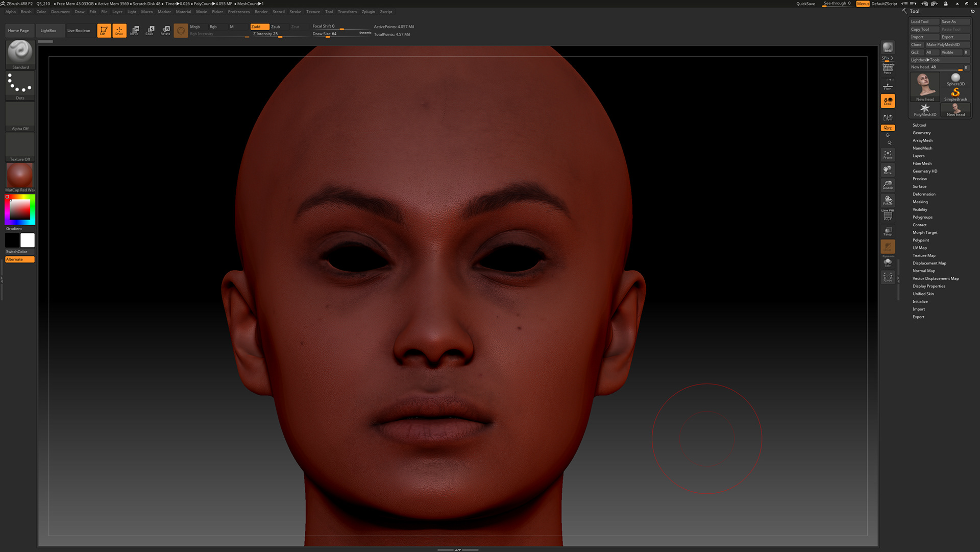Image resolution: width=980 pixels, height=552 pixels.
Task: Toggle PolyF polyframe display
Action: 888,215
